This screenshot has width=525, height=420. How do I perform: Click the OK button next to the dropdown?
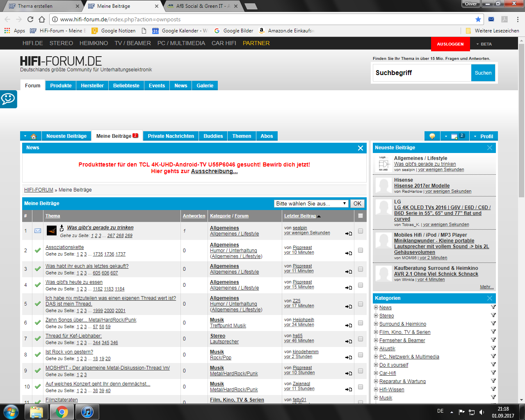358,203
